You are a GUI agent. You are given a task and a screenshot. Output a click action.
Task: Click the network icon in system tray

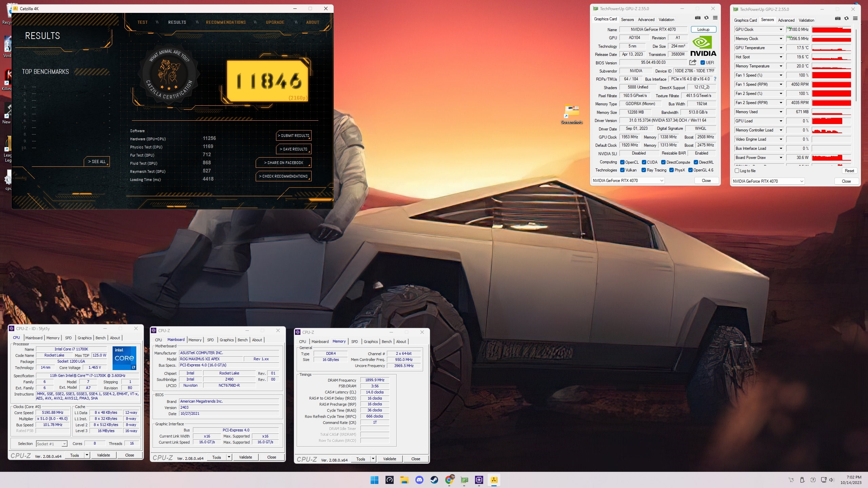tap(824, 480)
